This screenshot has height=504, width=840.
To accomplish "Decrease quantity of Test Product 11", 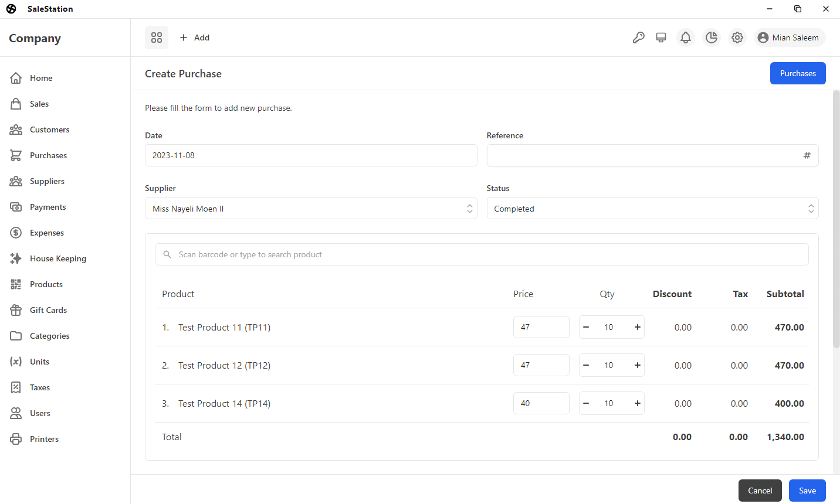I will pos(586,327).
